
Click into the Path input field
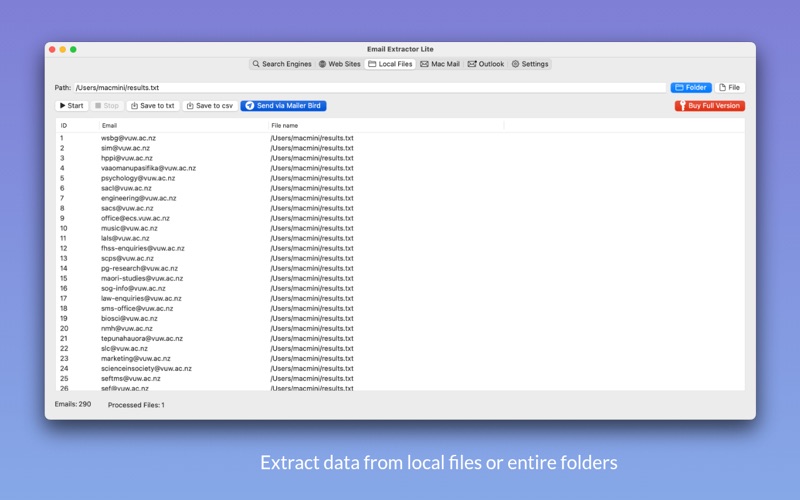[x=370, y=87]
